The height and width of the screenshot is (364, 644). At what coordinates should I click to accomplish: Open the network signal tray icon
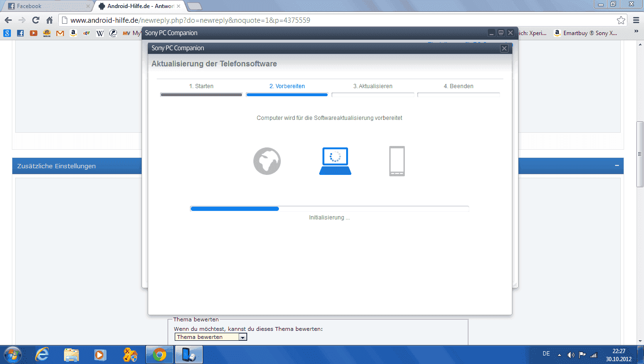[594, 355]
